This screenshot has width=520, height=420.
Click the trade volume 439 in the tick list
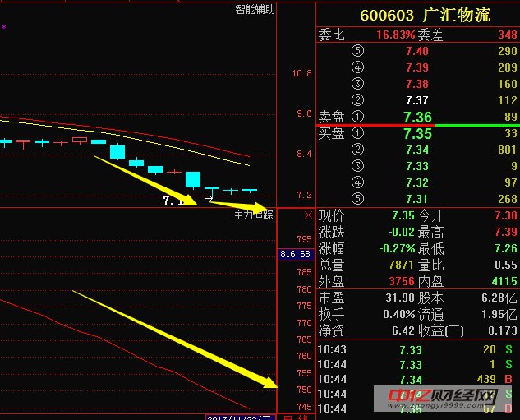pyautogui.click(x=486, y=379)
